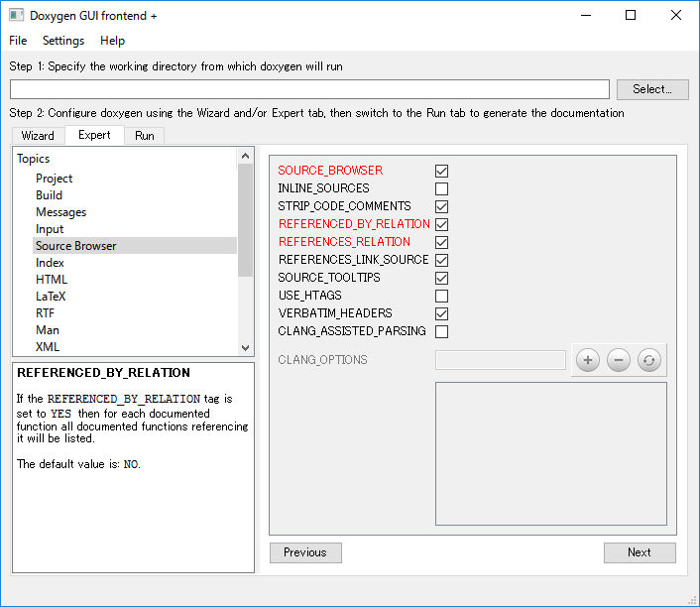Click the refresh icon to update CLANG_OPTIONS entry
The width and height of the screenshot is (700, 607).
(648, 360)
